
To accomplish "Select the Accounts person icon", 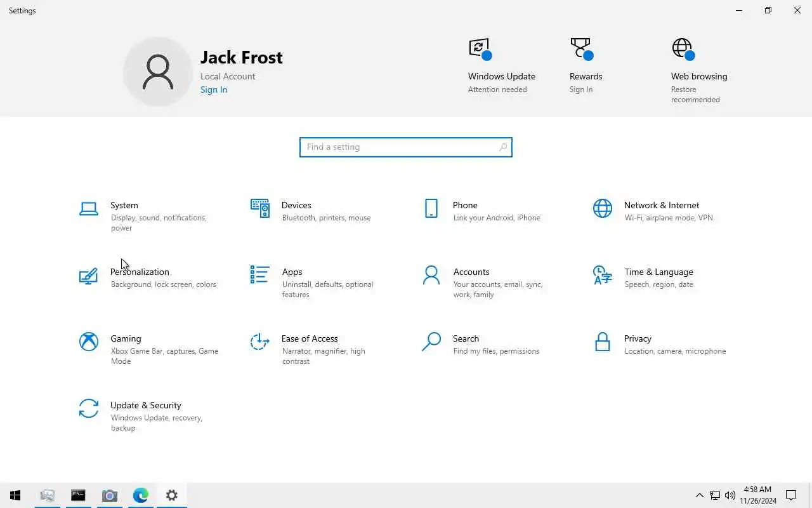I will tap(431, 275).
